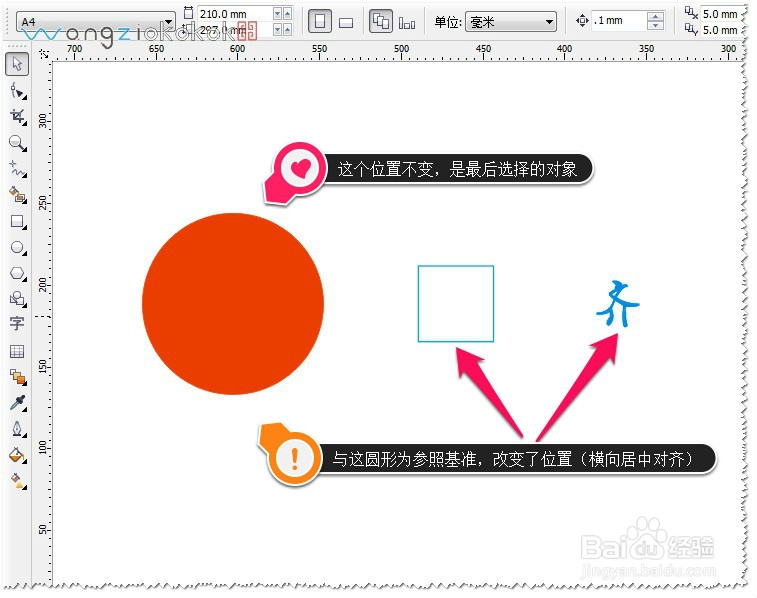Decrease nudge offset with down arrow

click(x=655, y=26)
